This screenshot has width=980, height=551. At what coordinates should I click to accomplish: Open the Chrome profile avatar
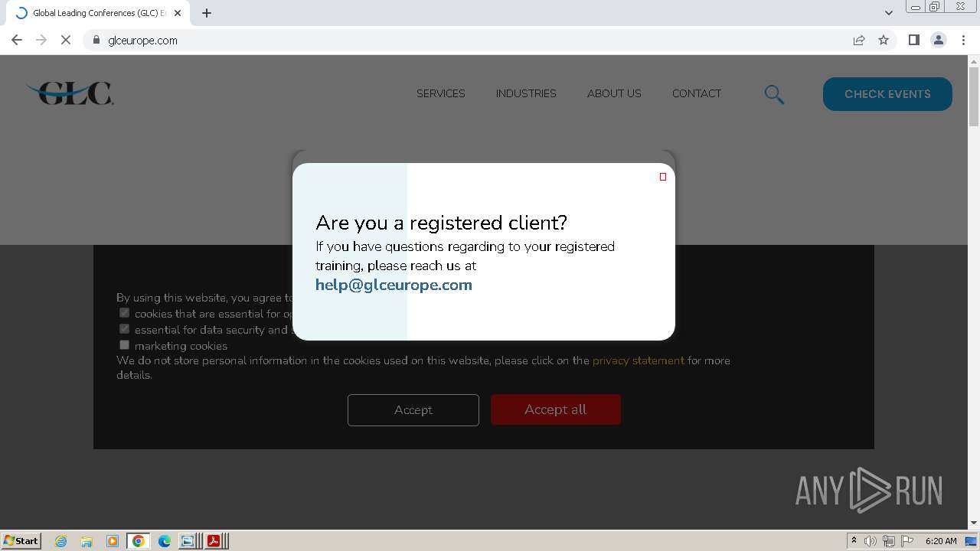click(939, 40)
